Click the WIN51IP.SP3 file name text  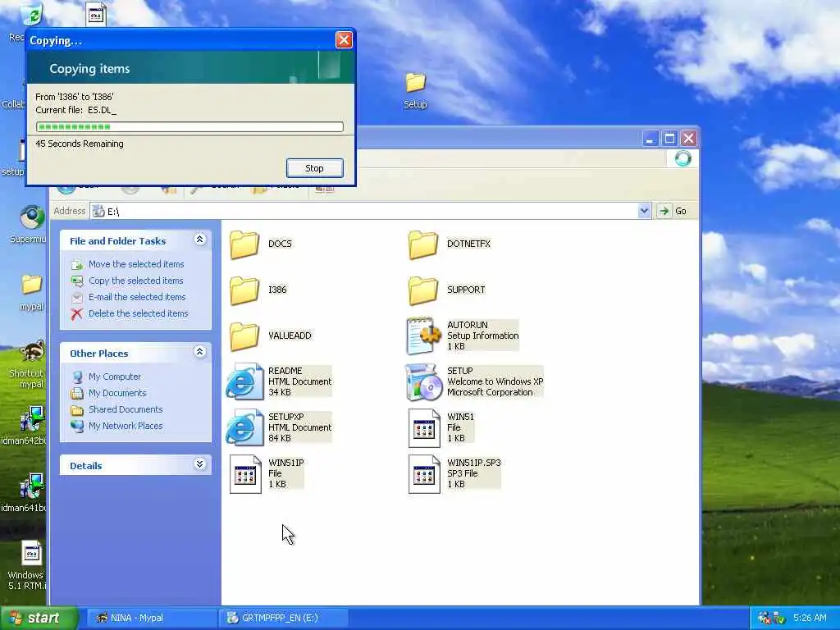click(474, 463)
